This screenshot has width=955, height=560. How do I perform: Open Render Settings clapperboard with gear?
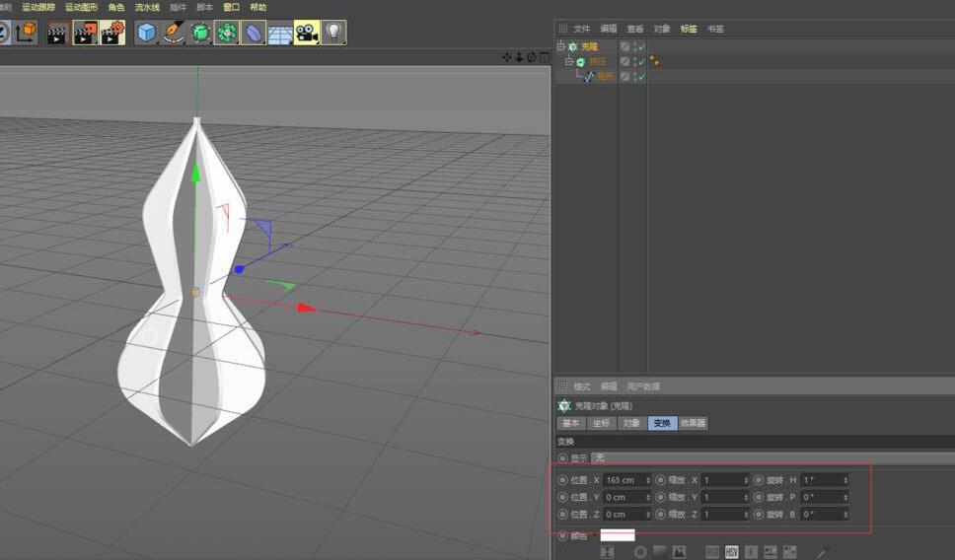click(112, 33)
